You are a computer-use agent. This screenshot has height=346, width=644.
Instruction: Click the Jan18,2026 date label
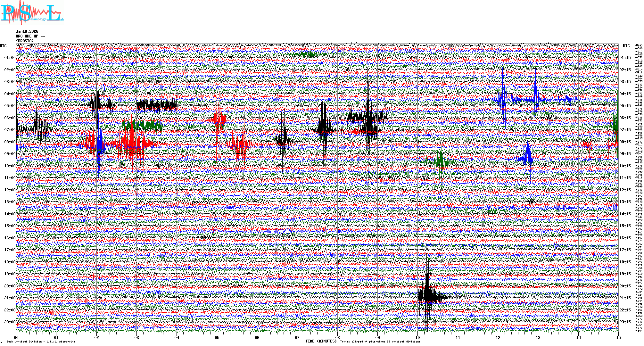pyautogui.click(x=27, y=31)
